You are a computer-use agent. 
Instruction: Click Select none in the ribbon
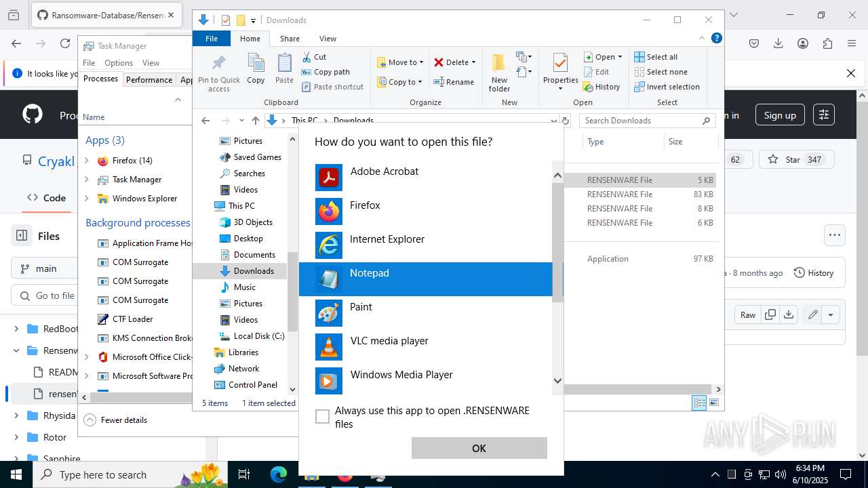[x=660, y=72]
